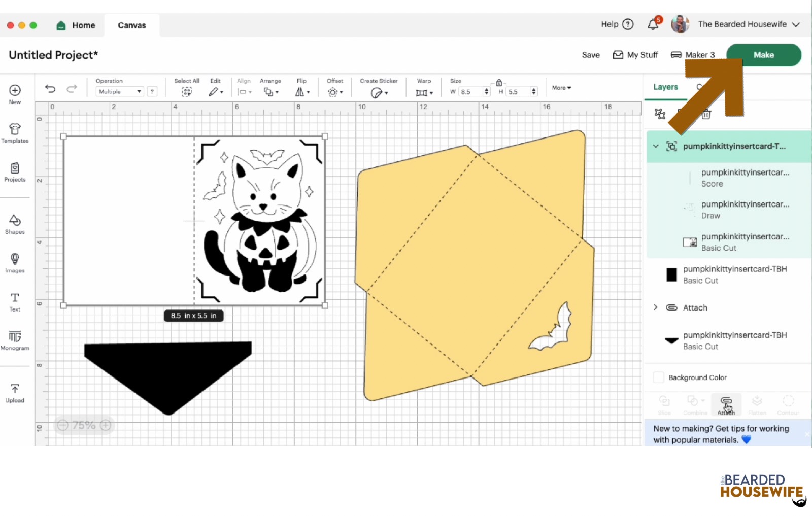
Task: Open the Operation dropdown
Action: (x=120, y=92)
